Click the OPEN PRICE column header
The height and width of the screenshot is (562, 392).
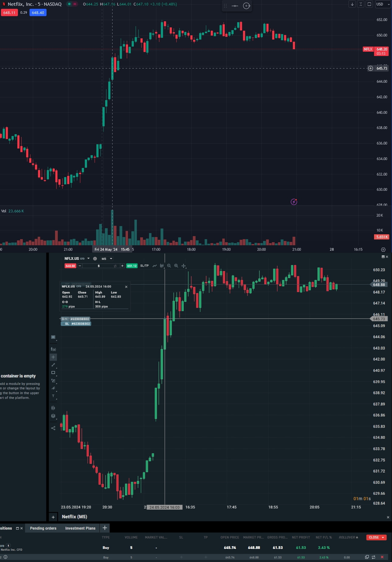point(230,537)
